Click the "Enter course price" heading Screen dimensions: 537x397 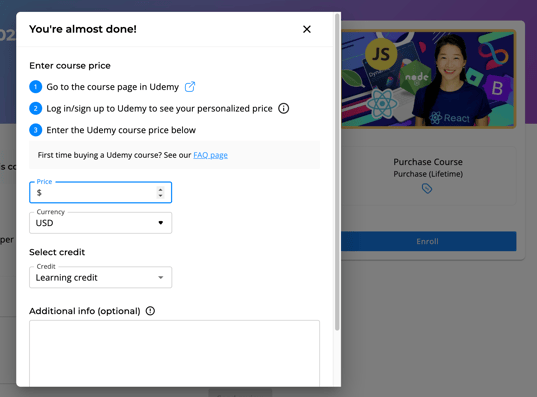coord(70,65)
